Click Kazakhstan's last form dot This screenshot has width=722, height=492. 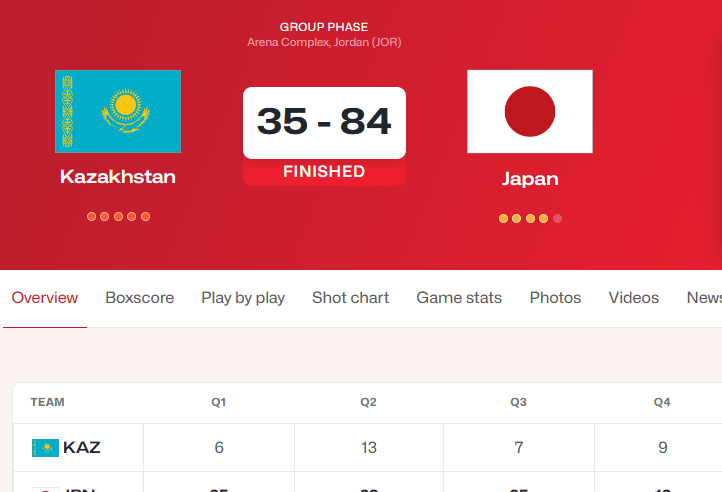146,216
